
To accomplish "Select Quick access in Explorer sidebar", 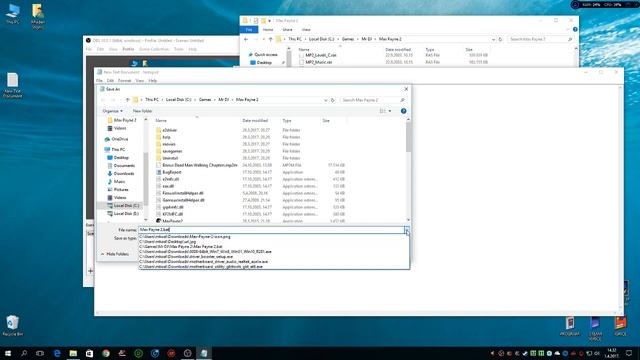I will (263, 55).
